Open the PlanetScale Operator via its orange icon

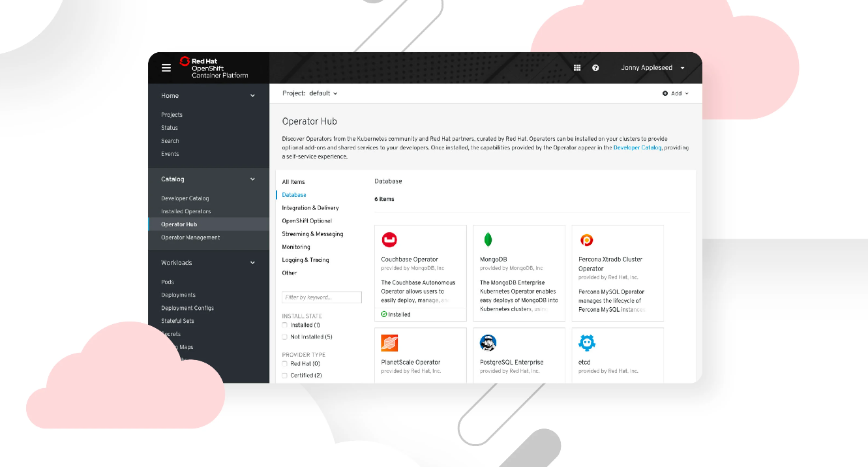tap(389, 342)
